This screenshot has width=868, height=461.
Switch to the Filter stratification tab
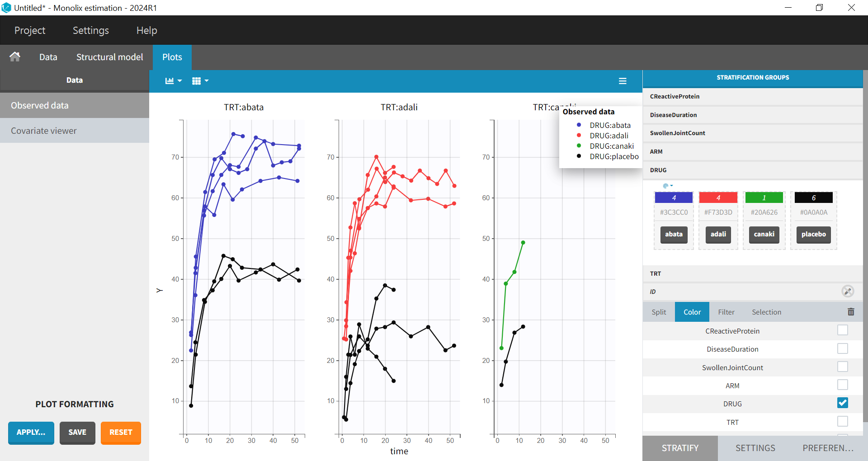pyautogui.click(x=726, y=312)
